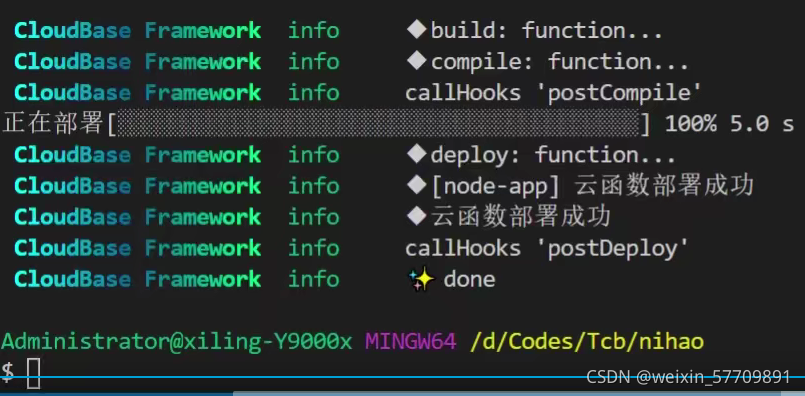Click the path /d/Codes/Tcb/nihao
Viewport: 805px width, 396px height.
587,342
